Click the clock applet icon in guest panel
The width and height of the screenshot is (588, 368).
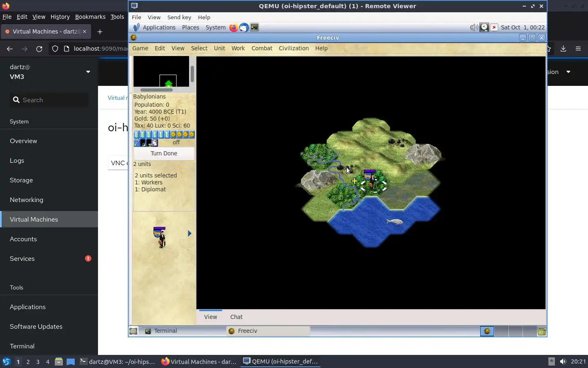pyautogui.click(x=484, y=27)
